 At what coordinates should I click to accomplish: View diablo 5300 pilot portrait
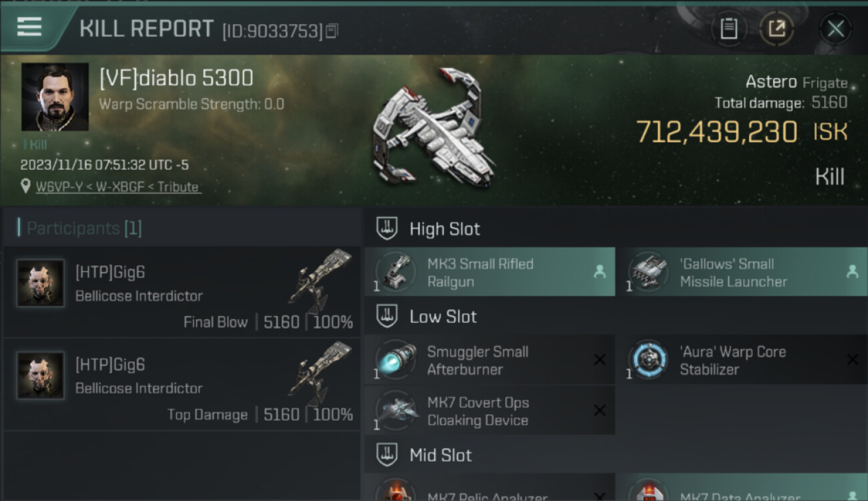point(55,98)
